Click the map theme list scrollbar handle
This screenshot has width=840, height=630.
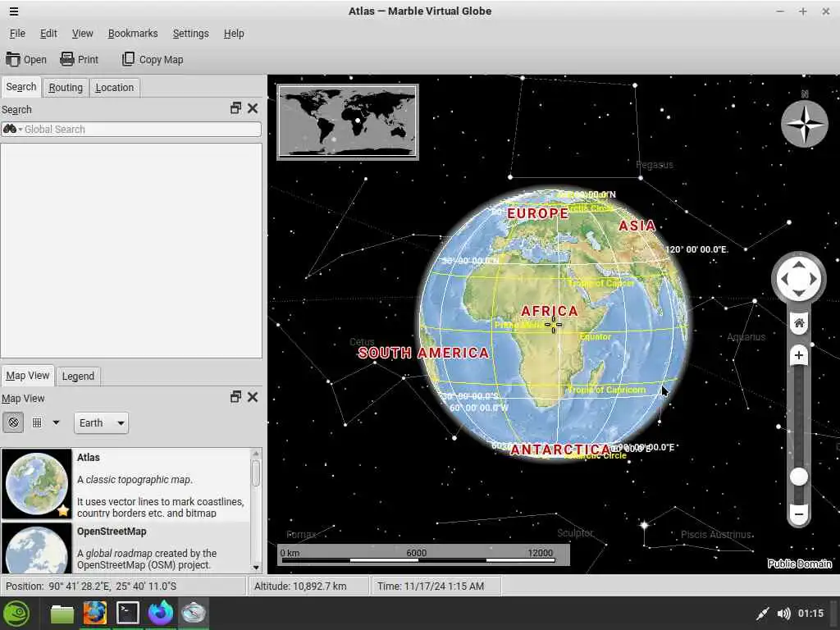[x=256, y=473]
